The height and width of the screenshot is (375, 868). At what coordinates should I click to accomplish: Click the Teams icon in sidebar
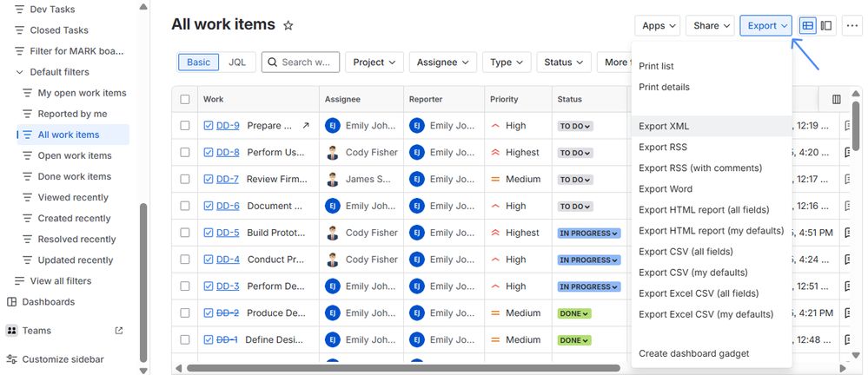(x=11, y=331)
